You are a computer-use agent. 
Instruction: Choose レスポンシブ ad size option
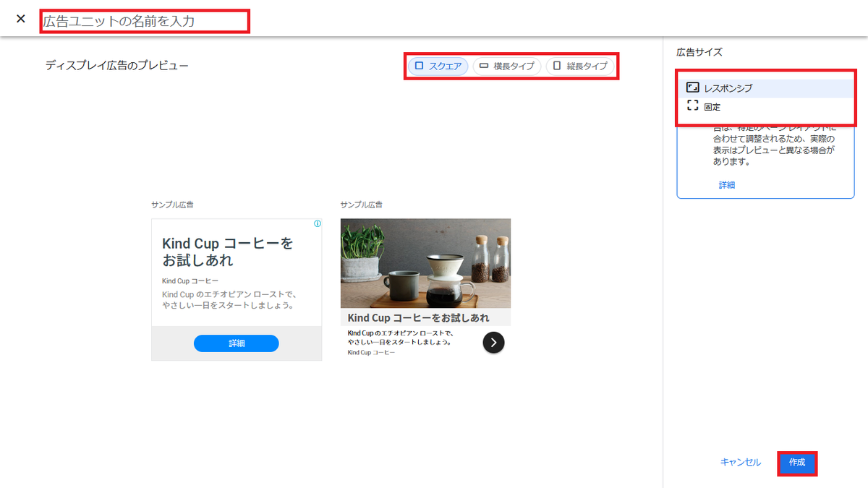pyautogui.click(x=766, y=88)
